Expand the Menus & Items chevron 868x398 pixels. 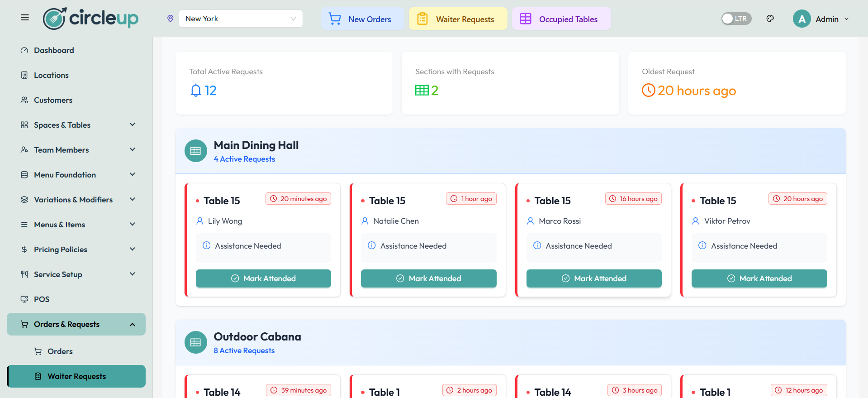133,224
